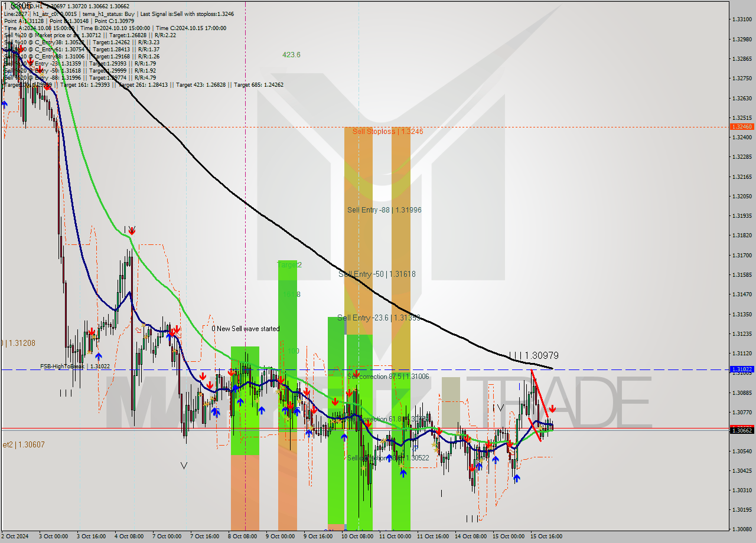Click the 'Sell Stoploss | 1.3246' label

click(x=387, y=132)
